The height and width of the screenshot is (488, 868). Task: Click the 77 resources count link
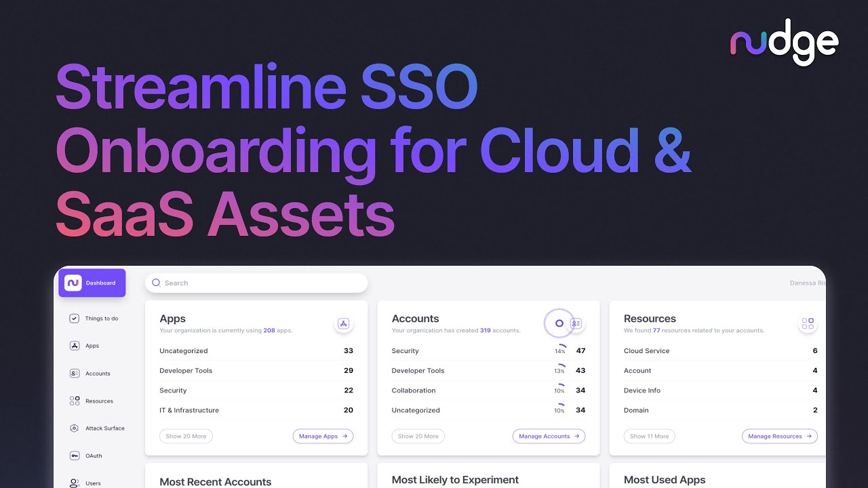(656, 331)
